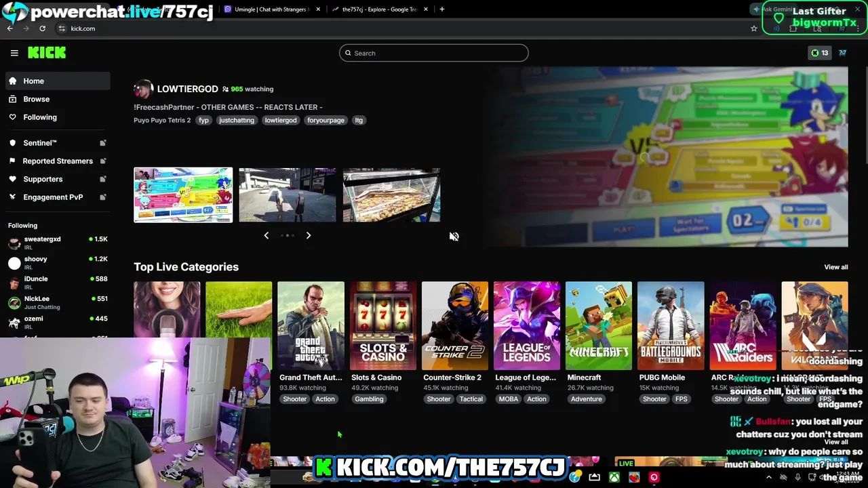
Task: Open shoovy in the Following list
Action: click(58, 262)
